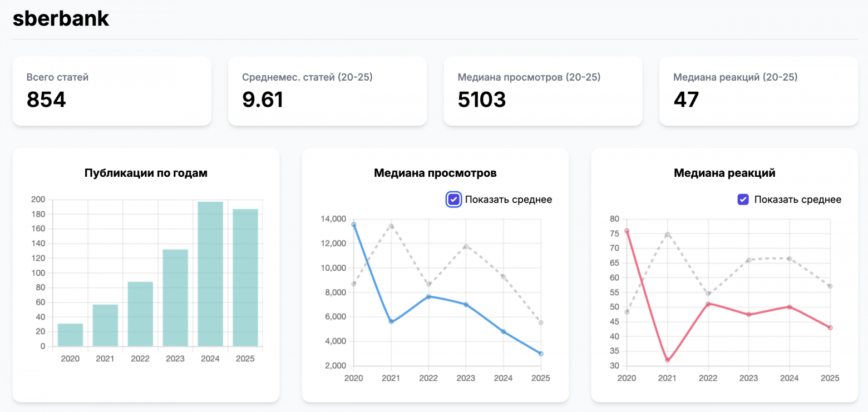Toggle Показать среднее checkbox in Медиана реакций chart
This screenshot has width=868, height=412.
[x=743, y=200]
